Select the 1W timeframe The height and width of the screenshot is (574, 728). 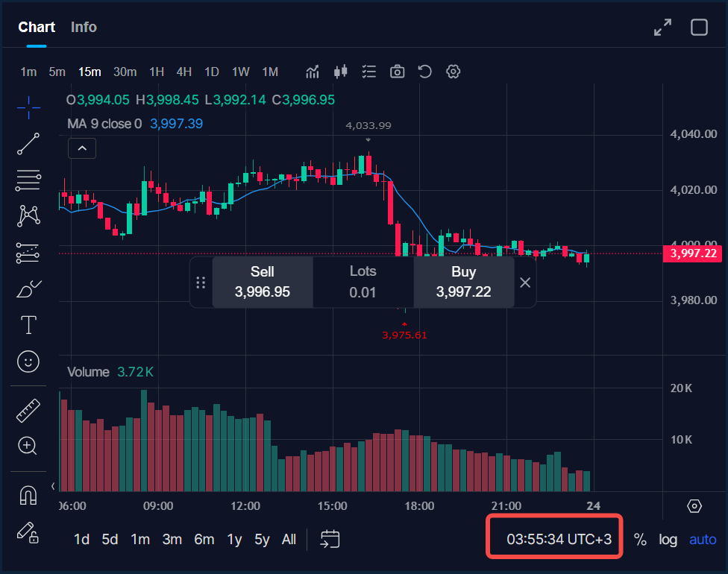[241, 72]
